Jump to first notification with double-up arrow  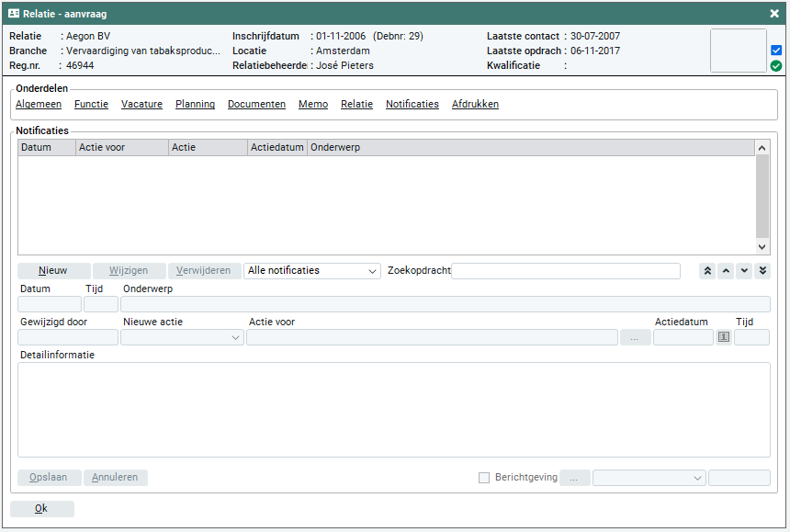[x=707, y=271]
